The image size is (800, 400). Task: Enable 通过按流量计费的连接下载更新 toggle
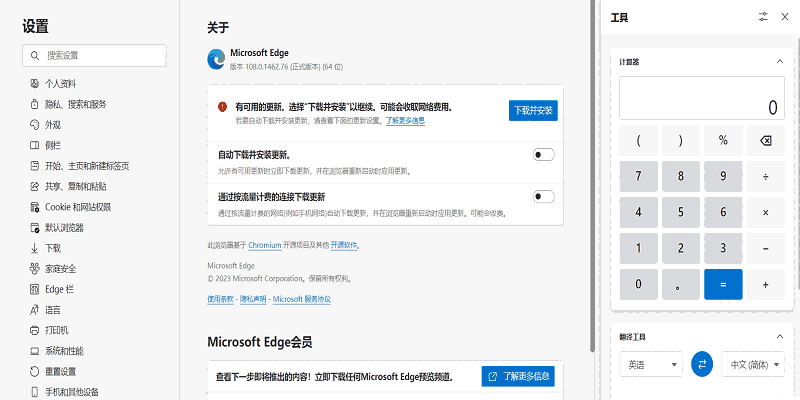[543, 196]
